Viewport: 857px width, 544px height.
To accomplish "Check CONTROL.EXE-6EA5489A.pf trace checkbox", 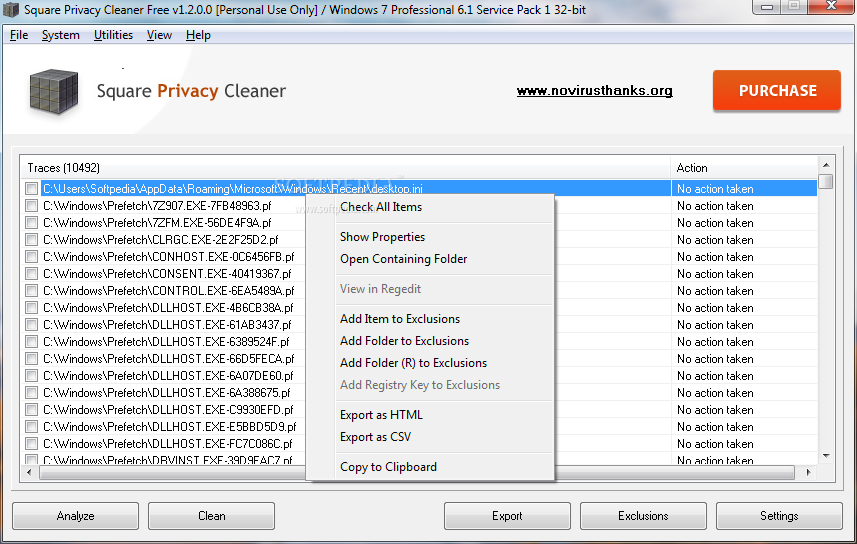I will tap(31, 290).
